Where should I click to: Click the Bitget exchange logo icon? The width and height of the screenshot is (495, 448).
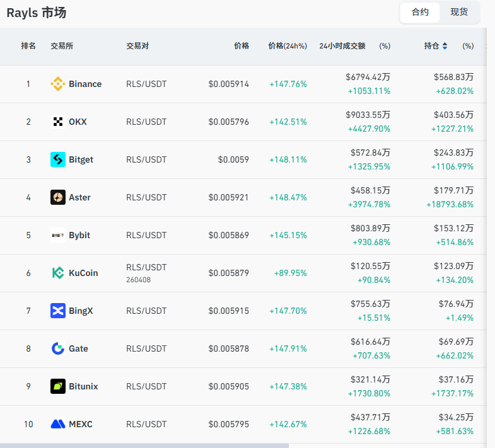(x=58, y=159)
